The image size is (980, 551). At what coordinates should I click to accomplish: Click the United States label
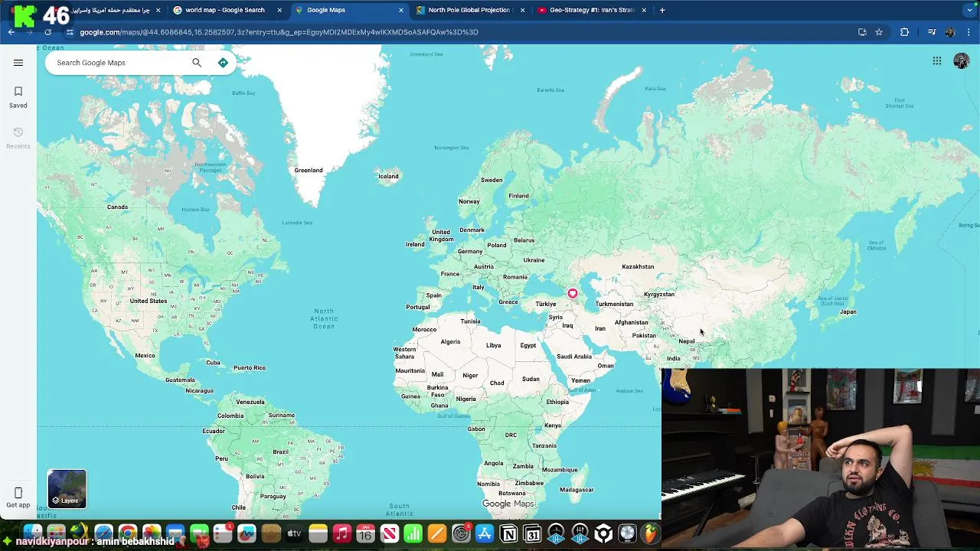pyautogui.click(x=148, y=301)
